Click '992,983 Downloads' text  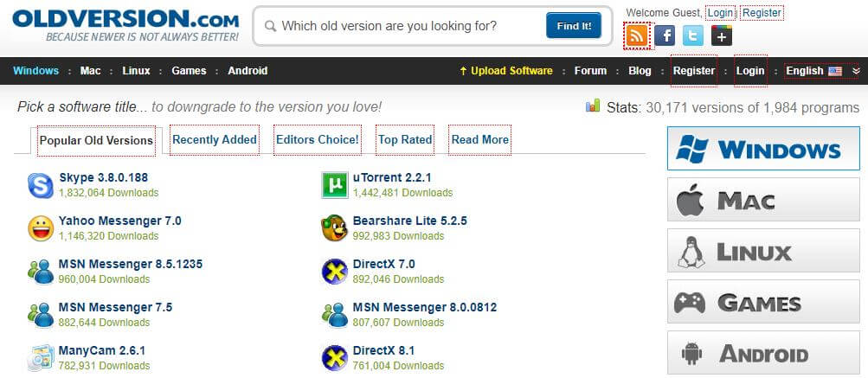pyautogui.click(x=399, y=236)
